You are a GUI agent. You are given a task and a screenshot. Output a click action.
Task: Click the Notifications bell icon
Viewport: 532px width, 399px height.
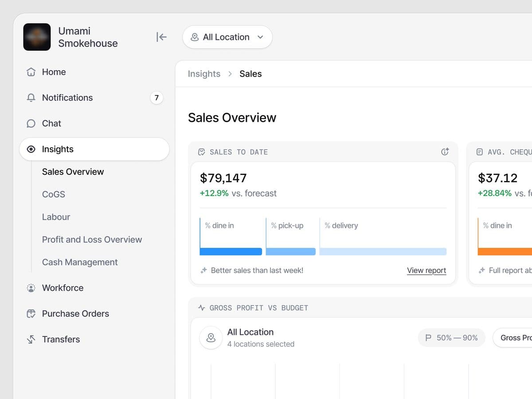31,98
